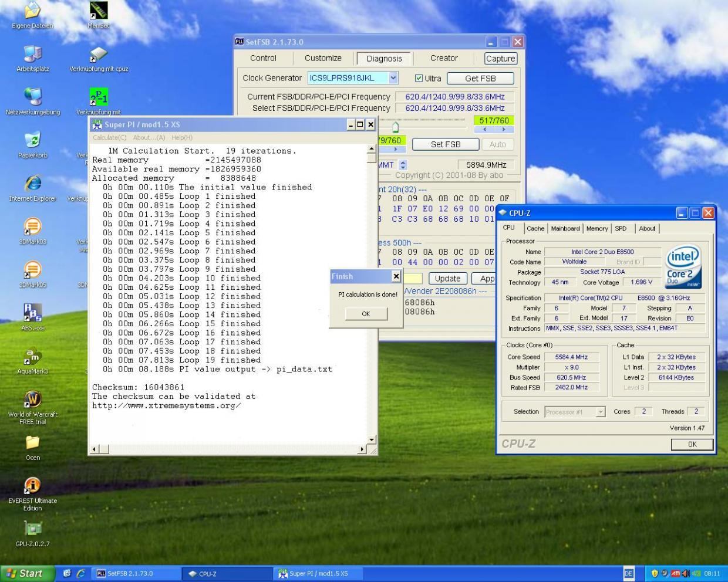This screenshot has height=582, width=728.
Task: Open the Eigene Dateien desktop folder icon
Action: 32,11
